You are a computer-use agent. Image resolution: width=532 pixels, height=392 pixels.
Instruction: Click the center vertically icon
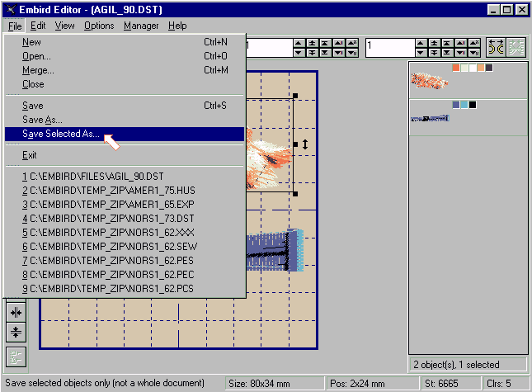point(16,332)
